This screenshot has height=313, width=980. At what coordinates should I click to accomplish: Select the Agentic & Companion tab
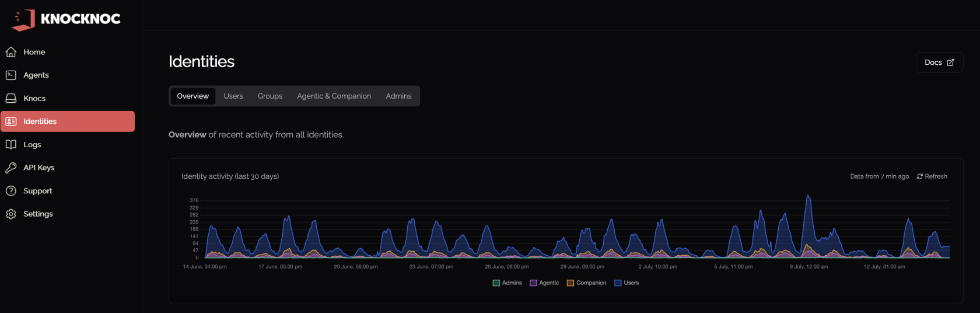click(x=334, y=96)
